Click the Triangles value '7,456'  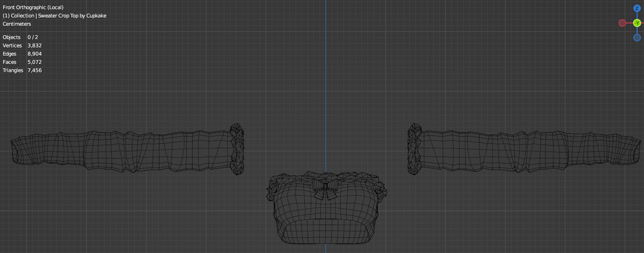click(x=34, y=70)
